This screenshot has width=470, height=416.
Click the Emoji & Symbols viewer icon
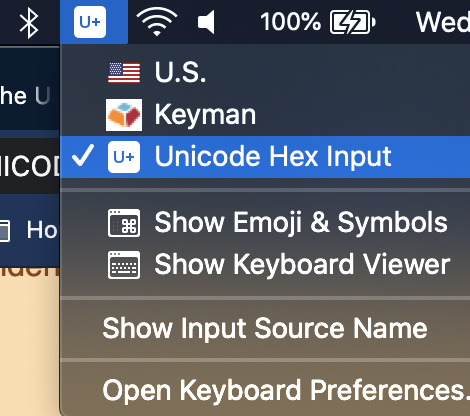tap(124, 223)
